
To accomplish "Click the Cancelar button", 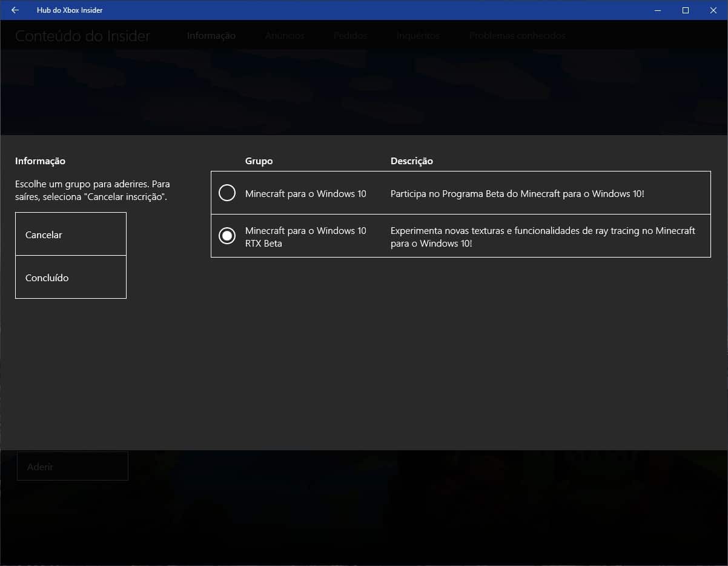I will pyautogui.click(x=71, y=234).
